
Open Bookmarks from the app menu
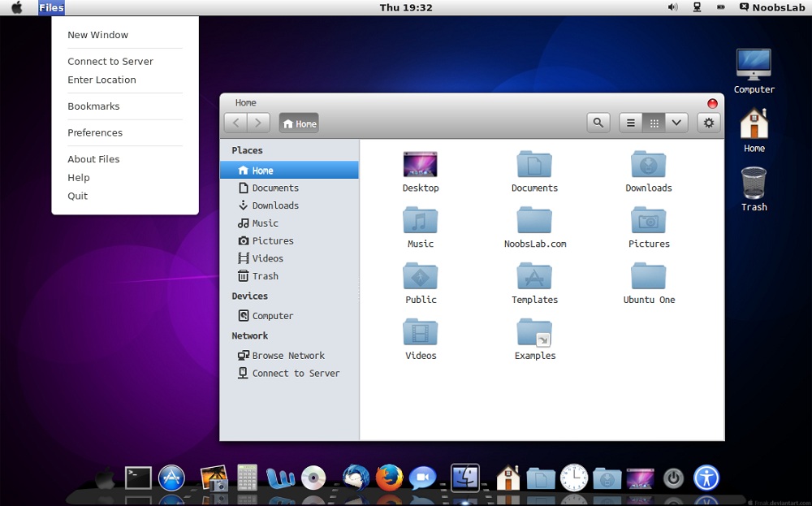point(93,106)
